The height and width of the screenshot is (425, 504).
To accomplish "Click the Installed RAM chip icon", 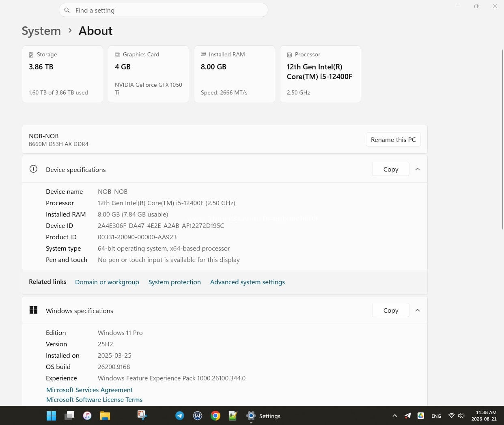I will point(203,54).
